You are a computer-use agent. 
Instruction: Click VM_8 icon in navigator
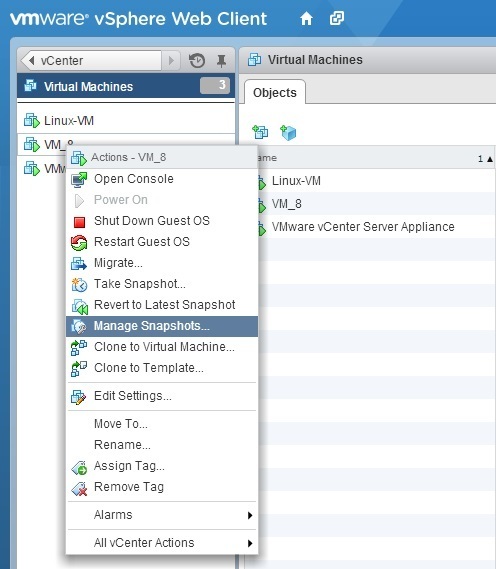point(32,144)
